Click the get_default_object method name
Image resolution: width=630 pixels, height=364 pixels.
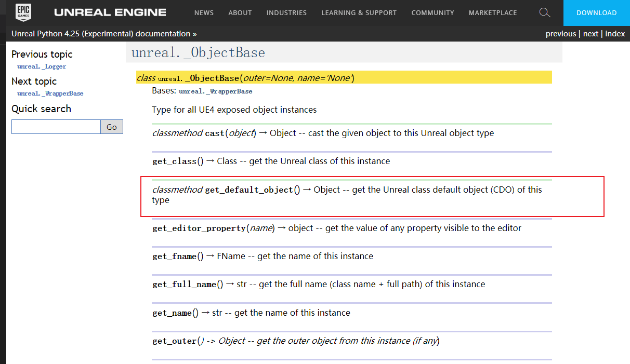249,190
